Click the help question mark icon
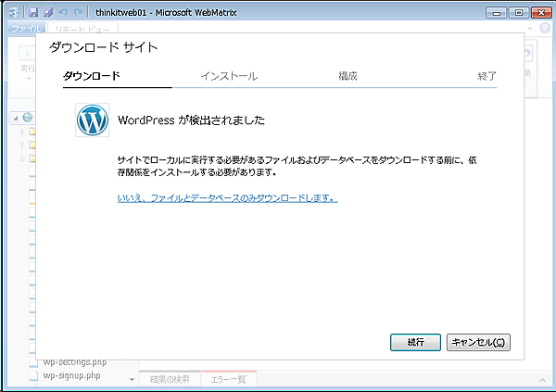Viewport: 556px width, 392px height. (x=545, y=28)
